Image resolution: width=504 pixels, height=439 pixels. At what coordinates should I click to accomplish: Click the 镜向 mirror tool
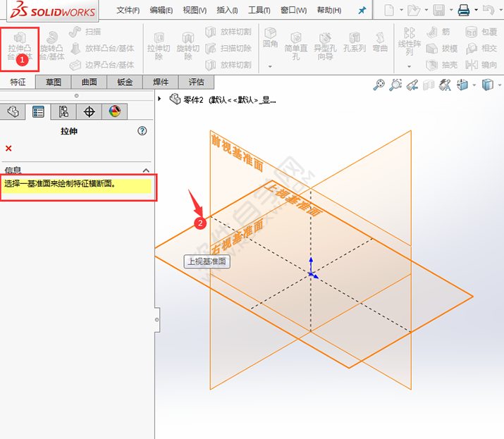tap(481, 65)
